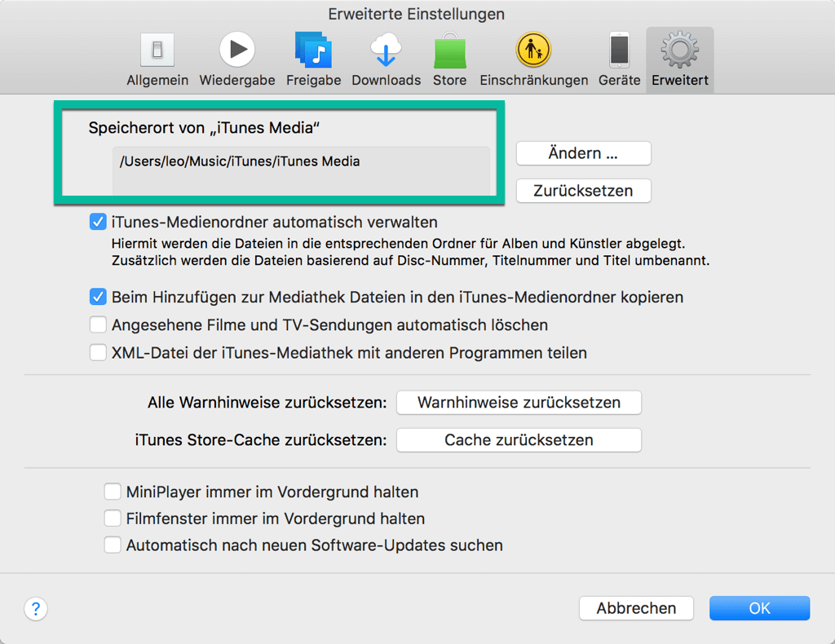Click the Alle Warnhinweise zurücksetzen label
835x644 pixels.
pyautogui.click(x=267, y=403)
